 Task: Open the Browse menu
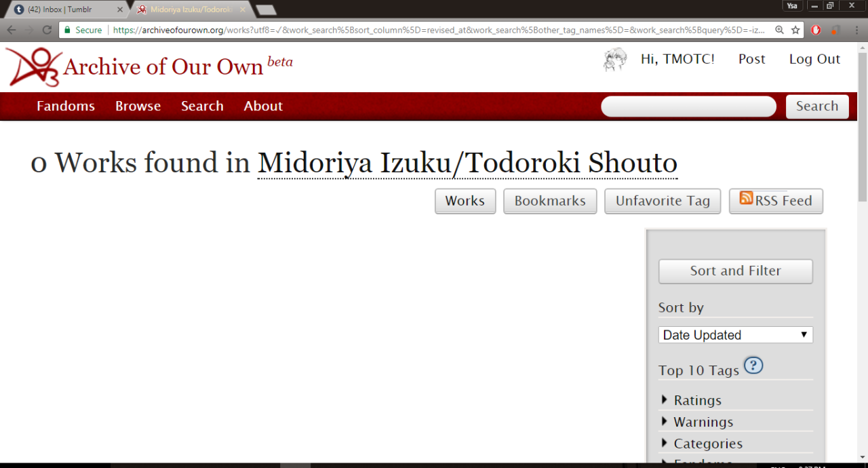(x=138, y=106)
